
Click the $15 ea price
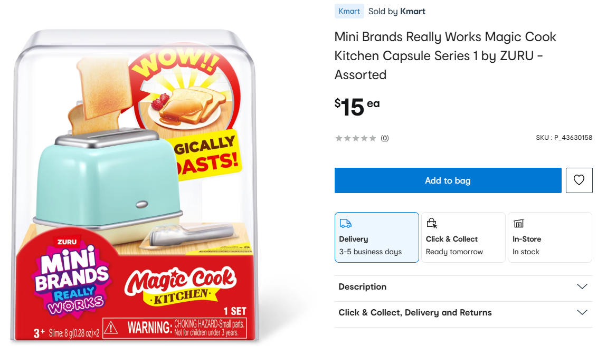[x=357, y=107]
